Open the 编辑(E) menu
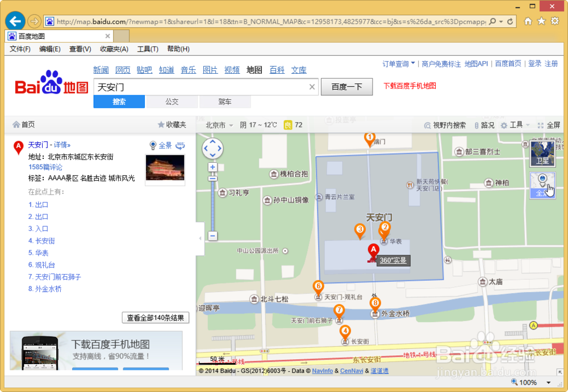568x392 pixels. point(49,49)
